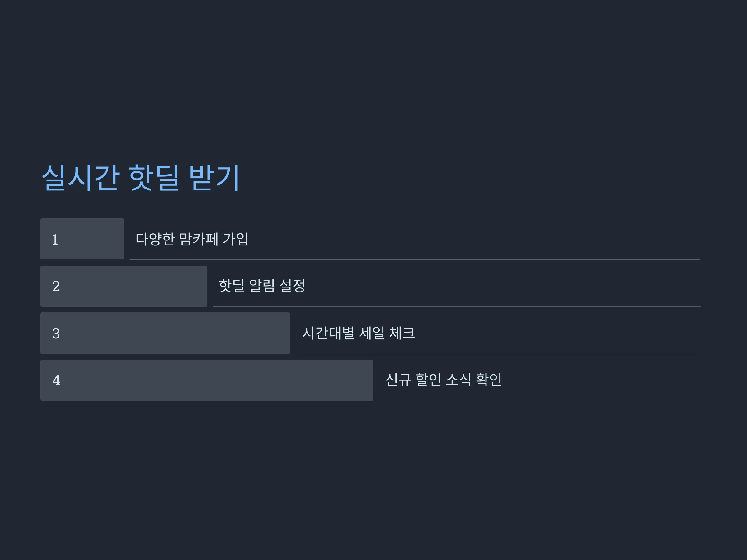Image resolution: width=747 pixels, height=560 pixels.
Task: Select the step 2 numbered block
Action: click(124, 286)
